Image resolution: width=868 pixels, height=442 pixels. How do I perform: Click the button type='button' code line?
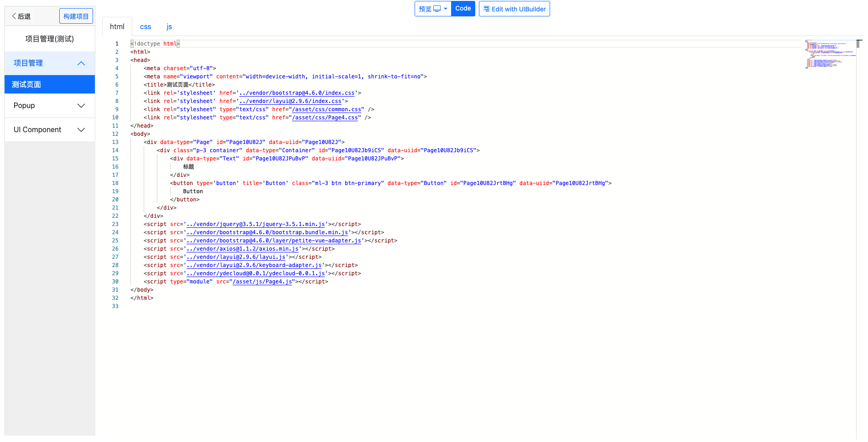pyautogui.click(x=391, y=183)
